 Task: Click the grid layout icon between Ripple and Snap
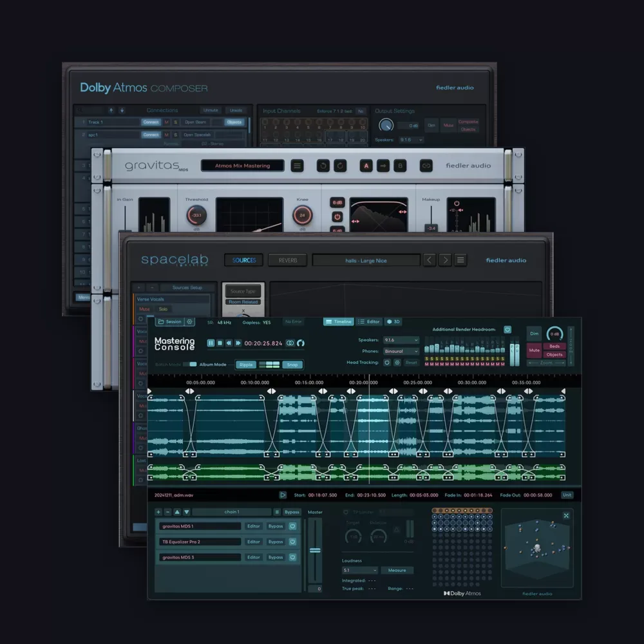coord(269,365)
